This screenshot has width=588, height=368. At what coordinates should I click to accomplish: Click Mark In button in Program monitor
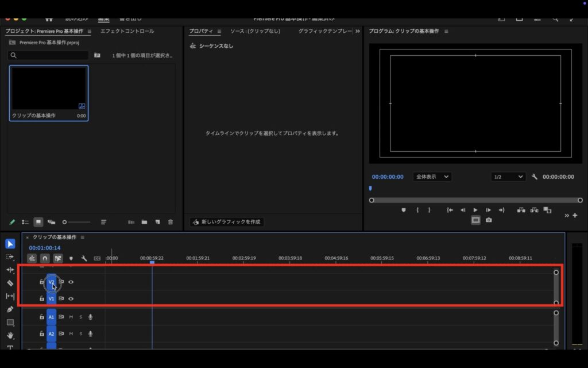(x=417, y=210)
